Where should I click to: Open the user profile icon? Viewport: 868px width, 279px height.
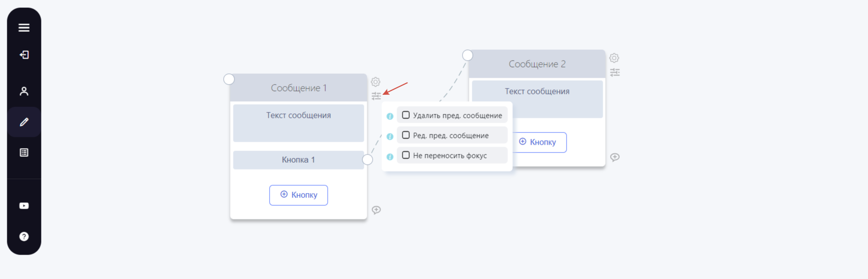tap(24, 91)
